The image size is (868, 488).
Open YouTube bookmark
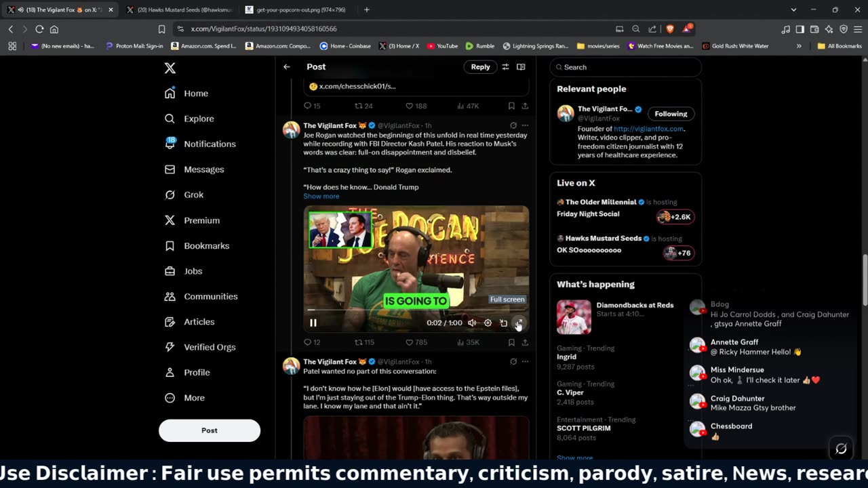pos(441,46)
